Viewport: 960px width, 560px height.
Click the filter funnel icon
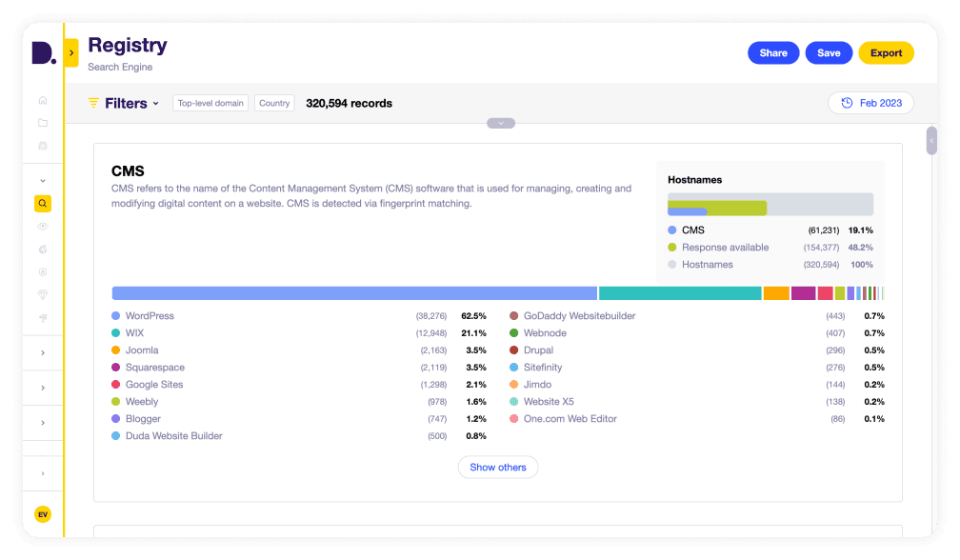tap(93, 103)
